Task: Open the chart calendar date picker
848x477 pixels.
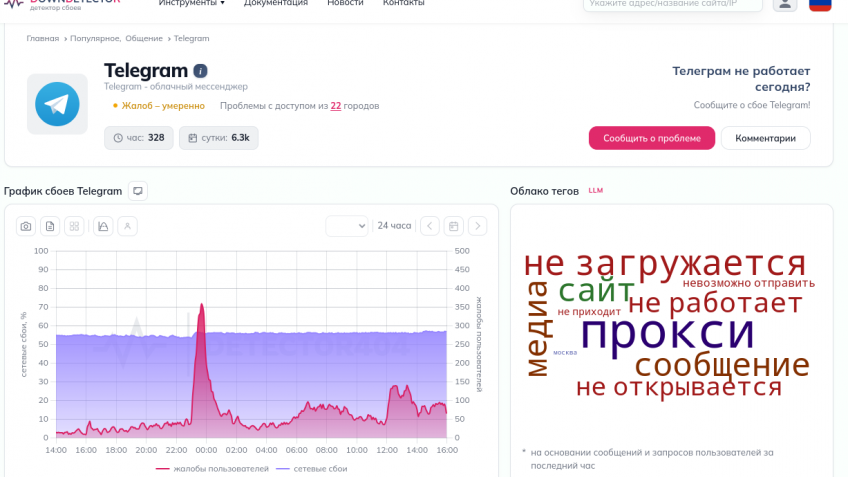Action: (453, 226)
